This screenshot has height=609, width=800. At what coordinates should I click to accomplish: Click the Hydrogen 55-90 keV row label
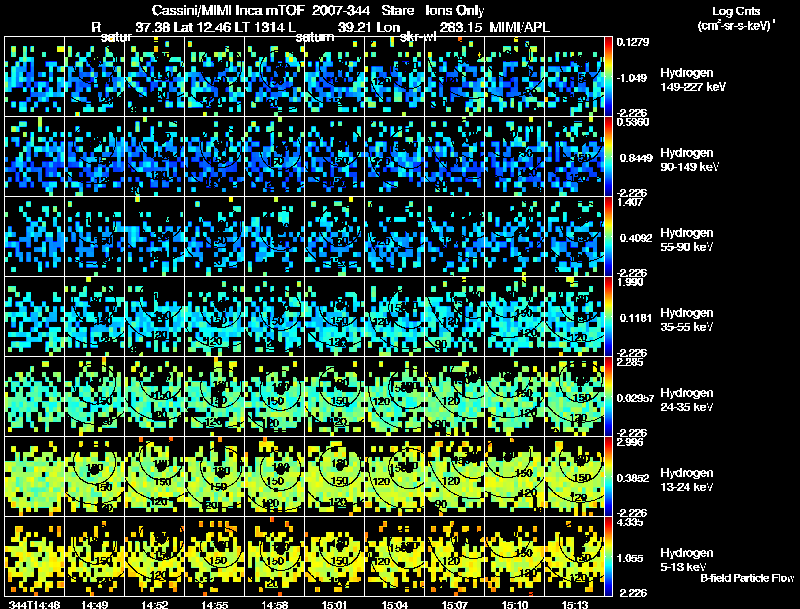(x=686, y=240)
